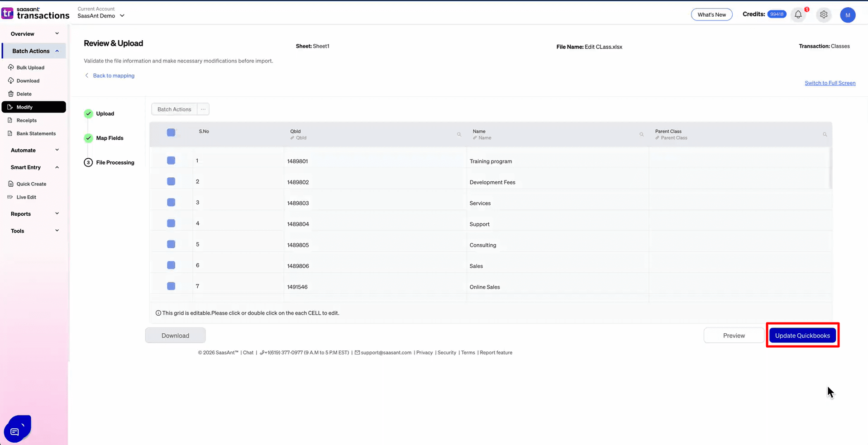Screen dimensions: 868x445
Task: Select Bulk Upload in the sidebar
Action: [x=30, y=67]
